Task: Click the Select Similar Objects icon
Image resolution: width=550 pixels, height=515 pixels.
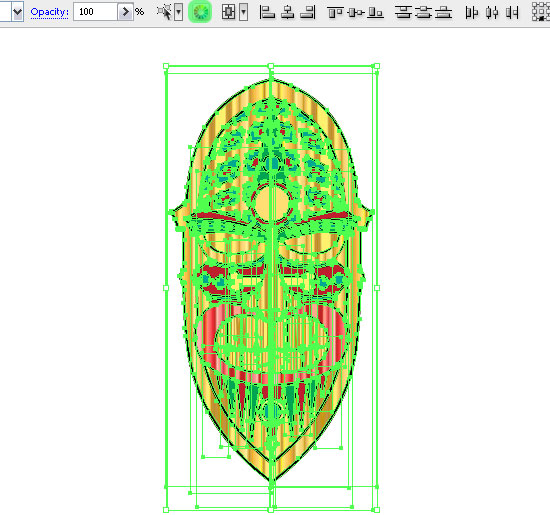Action: tap(164, 12)
